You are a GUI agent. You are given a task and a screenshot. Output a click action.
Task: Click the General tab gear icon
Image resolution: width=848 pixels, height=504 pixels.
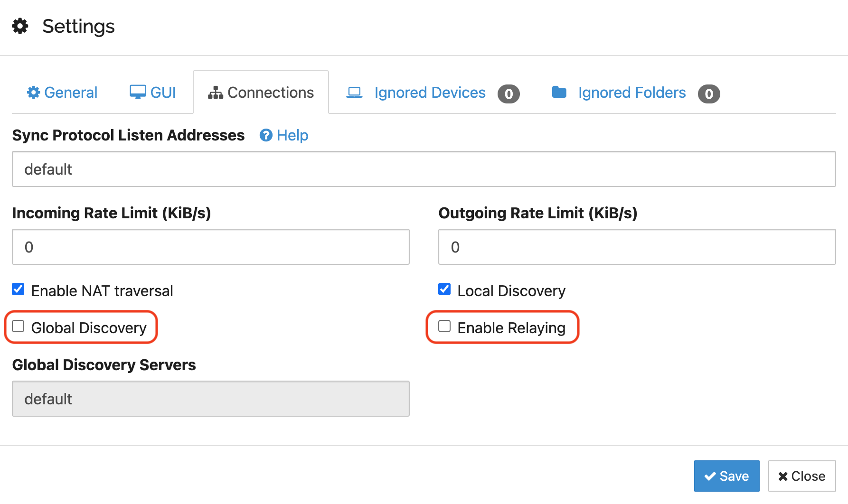click(33, 93)
